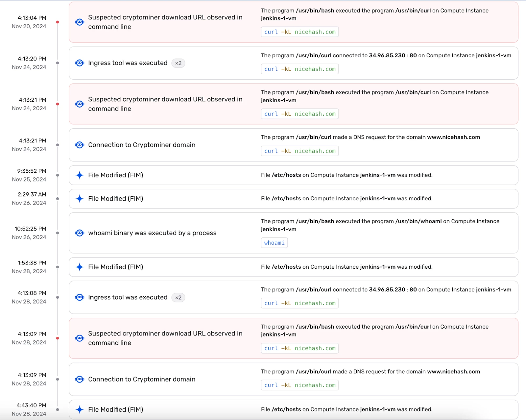This screenshot has width=526, height=420.
Task: Click the sensor icon on the Nov 20 cryptominer alert
Action: point(80,22)
